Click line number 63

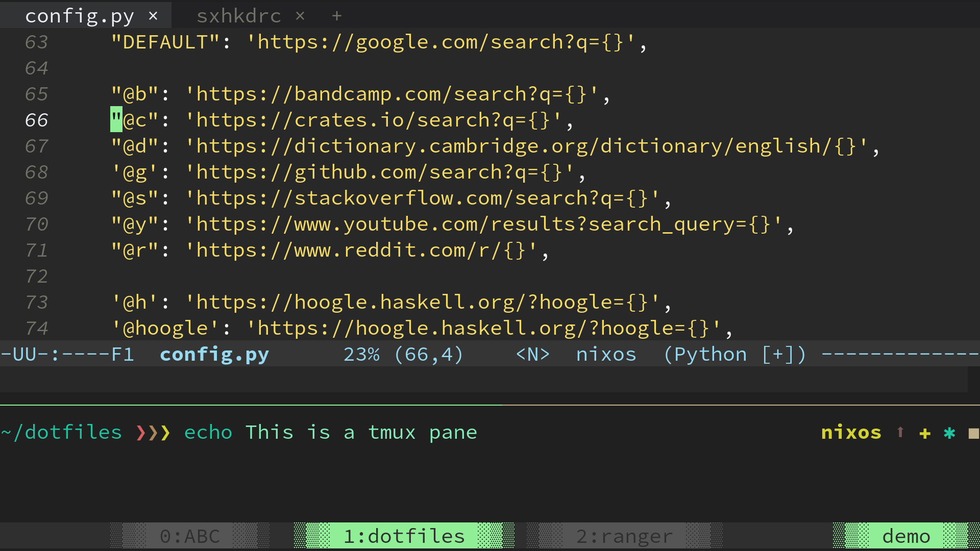(x=37, y=42)
